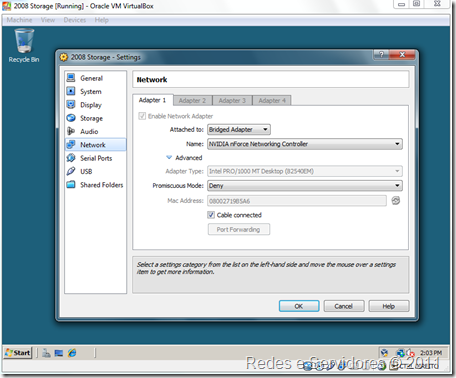
Task: Open the Devices menu
Action: pyautogui.click(x=75, y=20)
